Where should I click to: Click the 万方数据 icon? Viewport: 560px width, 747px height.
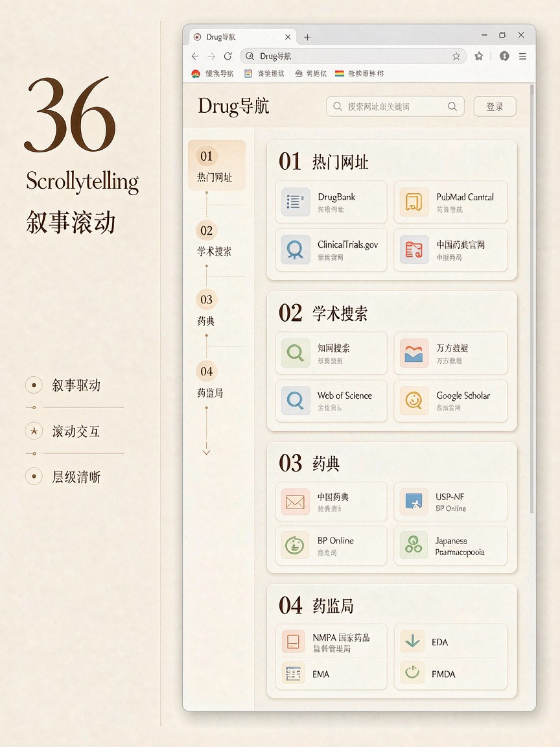(414, 353)
